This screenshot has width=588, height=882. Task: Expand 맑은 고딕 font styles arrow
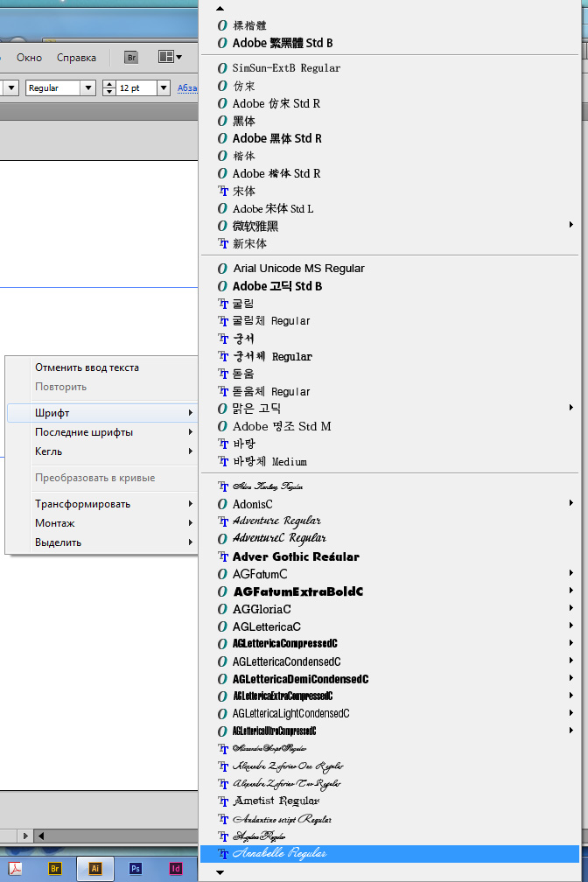(x=571, y=407)
